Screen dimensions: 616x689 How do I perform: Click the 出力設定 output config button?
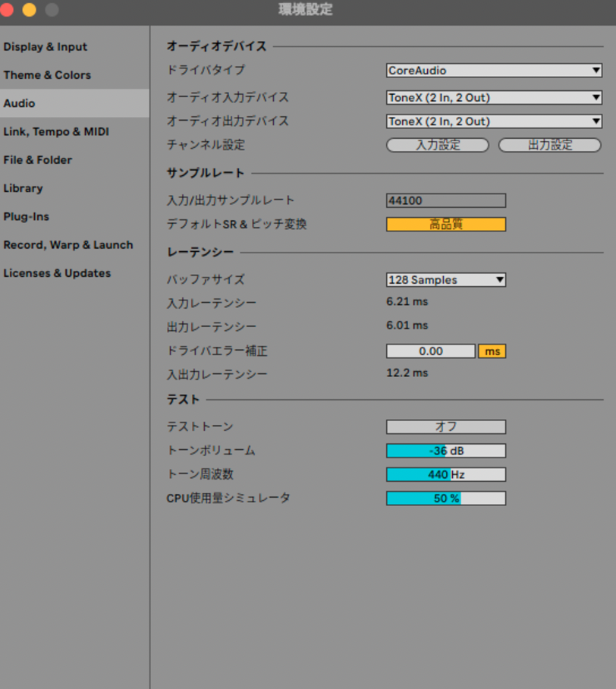click(x=549, y=145)
